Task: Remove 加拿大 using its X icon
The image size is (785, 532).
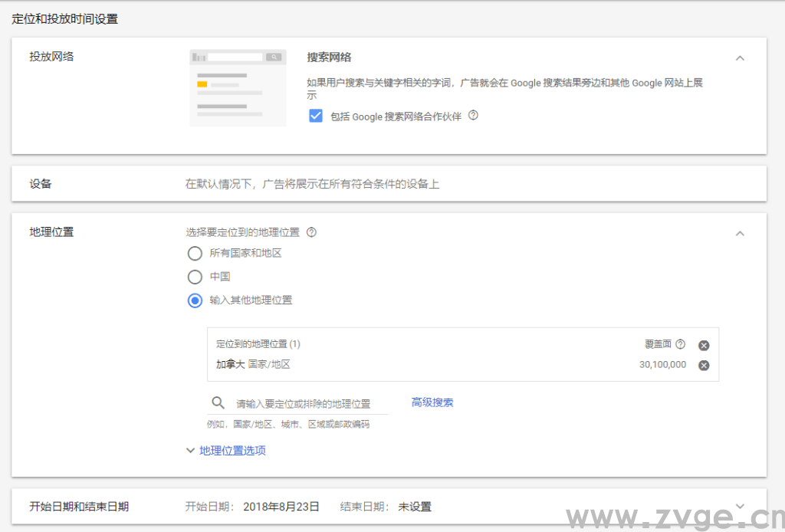Action: pos(704,365)
